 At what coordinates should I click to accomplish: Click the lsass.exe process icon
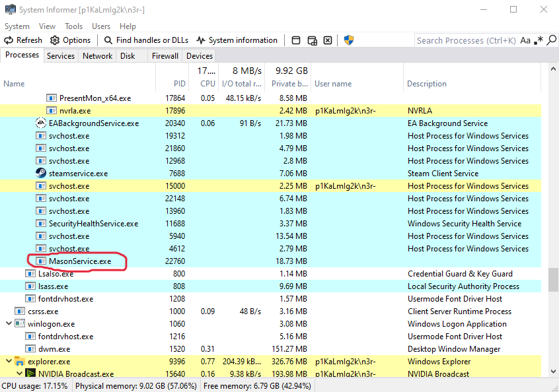[30, 286]
